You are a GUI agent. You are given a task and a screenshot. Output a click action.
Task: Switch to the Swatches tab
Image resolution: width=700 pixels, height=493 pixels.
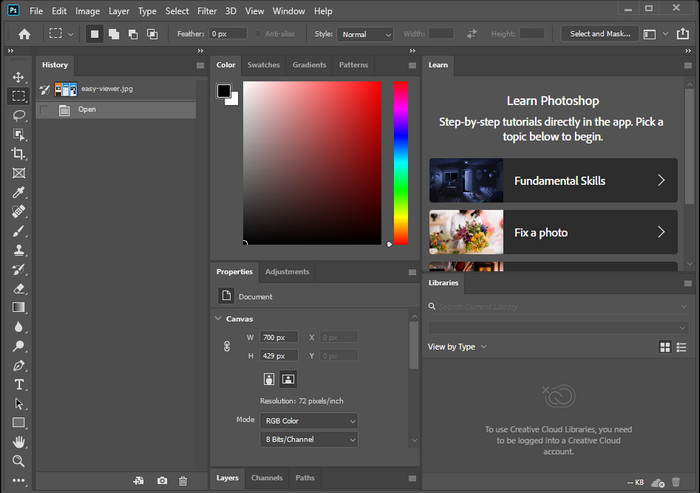(263, 65)
